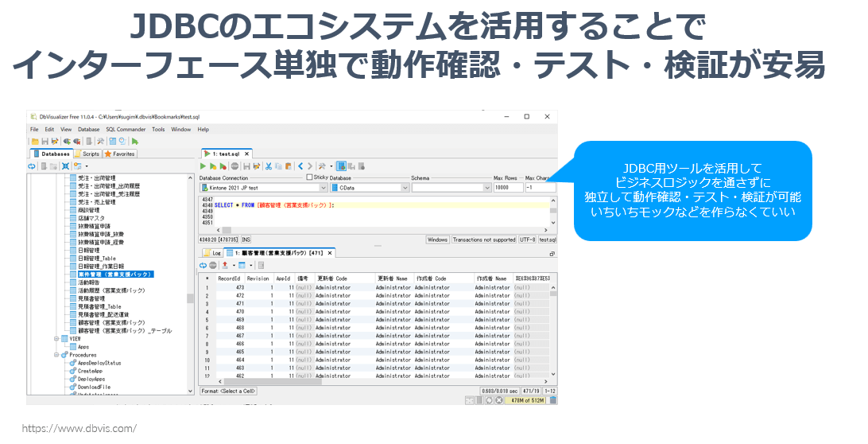This screenshot has height=444, width=868.
Task: Click the memory usage bar 478M of 512M
Action: (x=526, y=400)
